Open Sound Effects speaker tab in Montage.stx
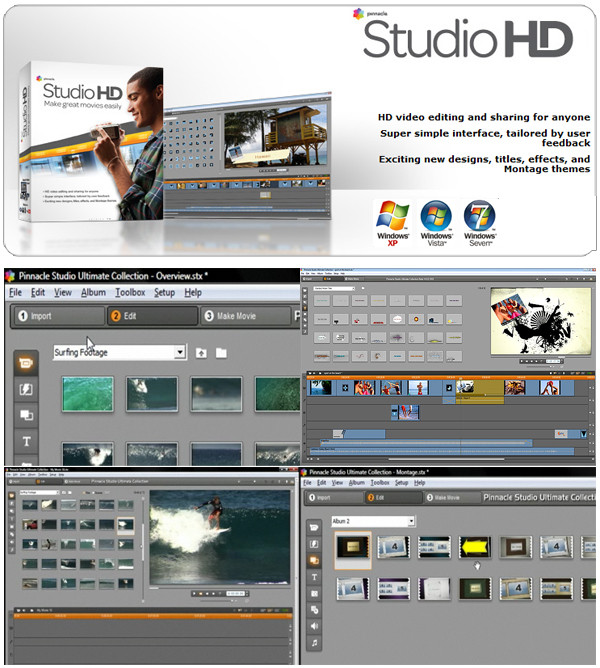600x668 pixels. pos(314,626)
